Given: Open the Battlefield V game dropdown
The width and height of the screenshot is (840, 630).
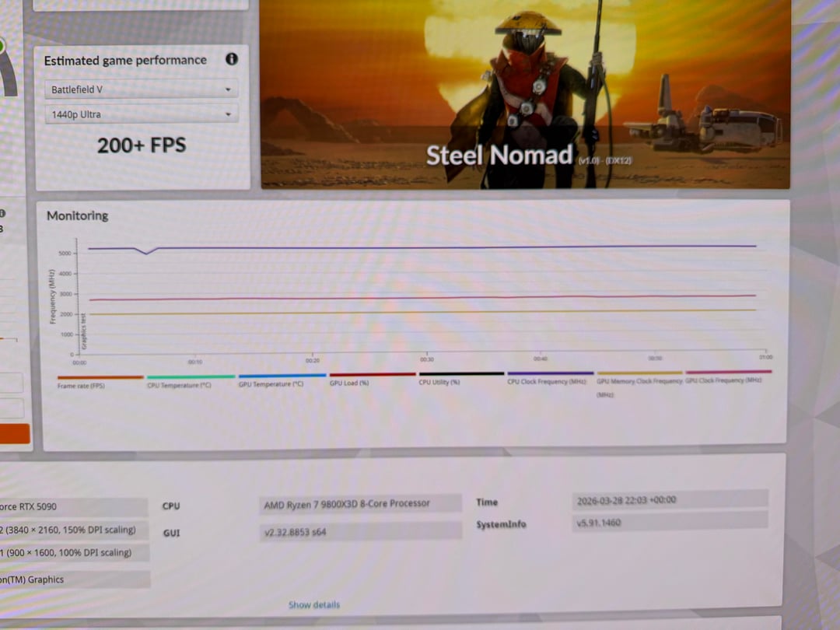Looking at the screenshot, I should tap(141, 89).
